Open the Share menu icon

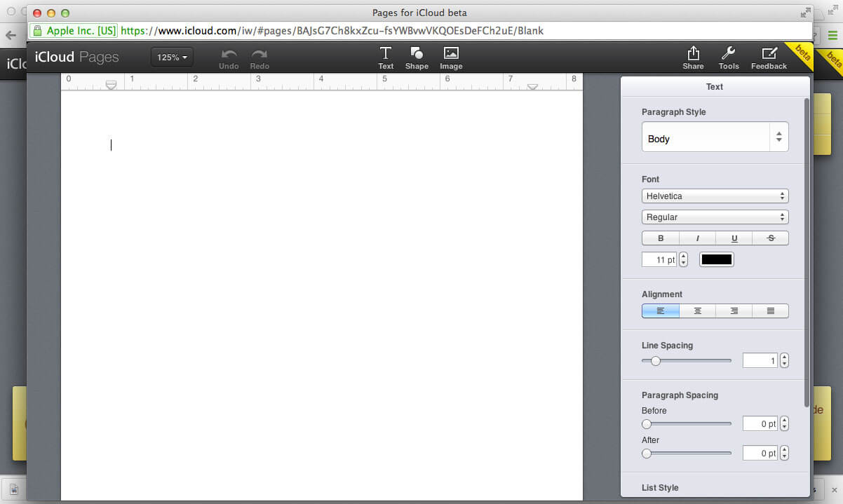[x=693, y=57]
